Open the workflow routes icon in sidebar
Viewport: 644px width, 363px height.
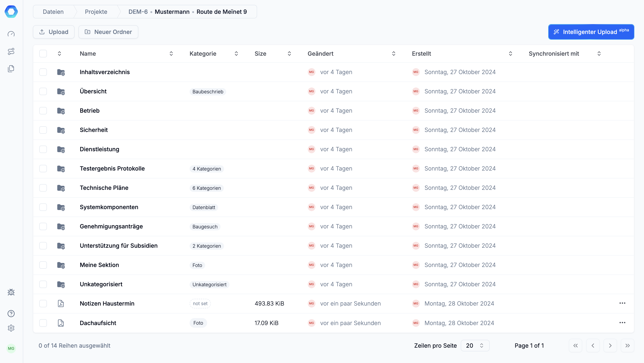[11, 51]
